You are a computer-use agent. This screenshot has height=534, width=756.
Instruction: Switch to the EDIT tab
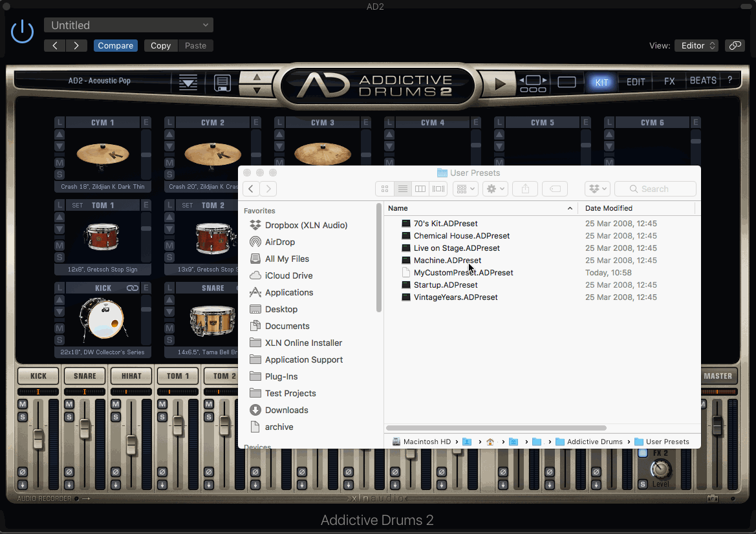point(636,82)
